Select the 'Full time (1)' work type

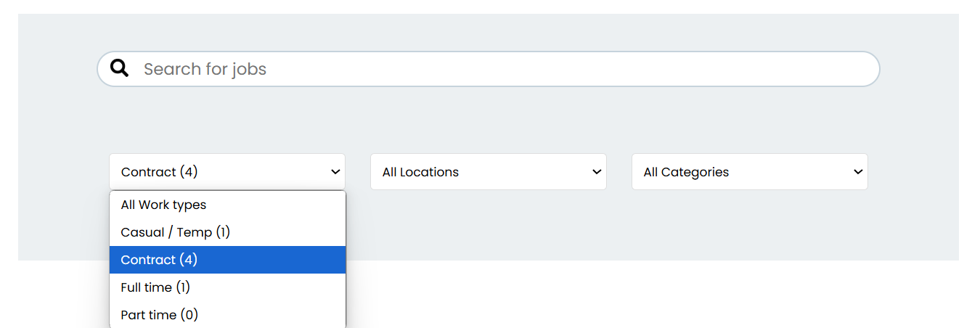pos(227,287)
